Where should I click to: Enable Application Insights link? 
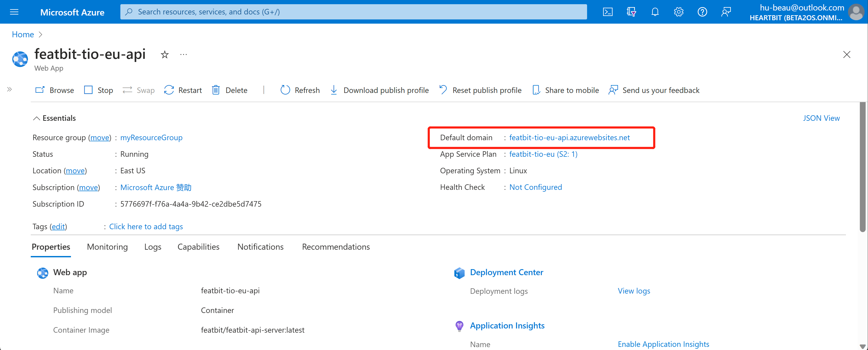663,344
